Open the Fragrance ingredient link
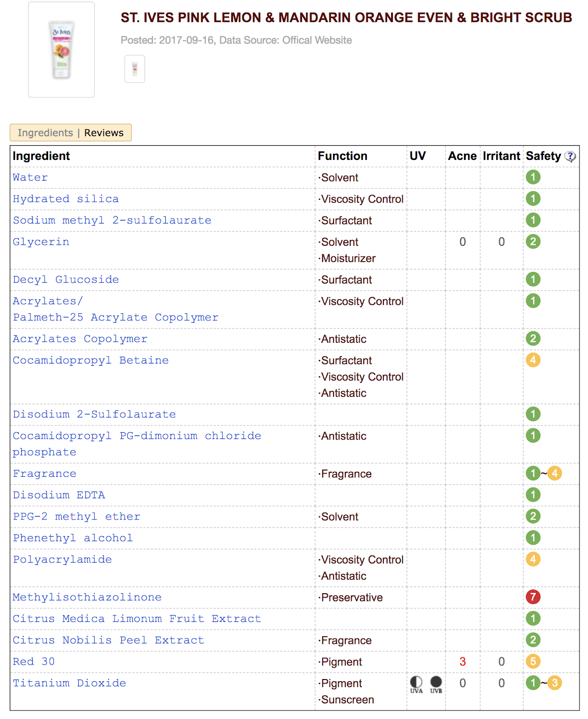Viewport: 588px width, 719px height. click(x=45, y=474)
